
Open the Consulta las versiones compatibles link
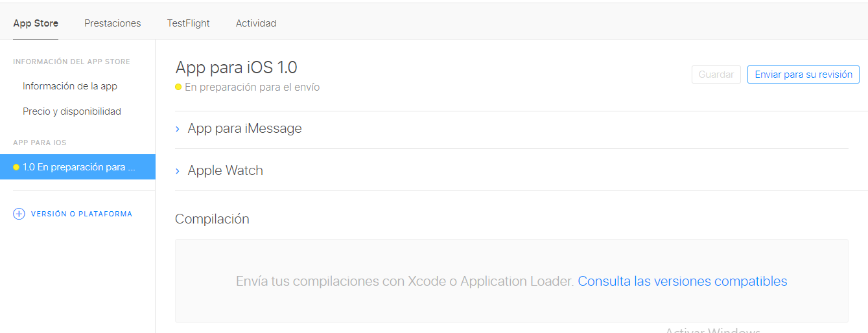click(682, 281)
